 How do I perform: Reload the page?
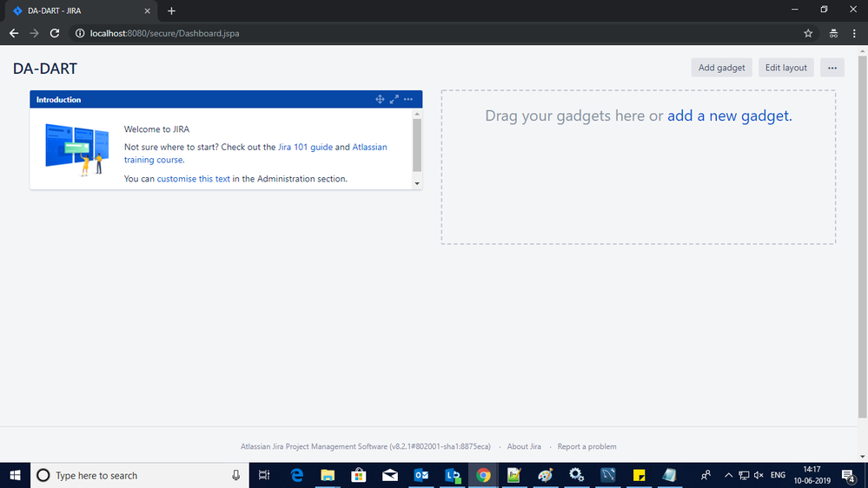(x=54, y=33)
